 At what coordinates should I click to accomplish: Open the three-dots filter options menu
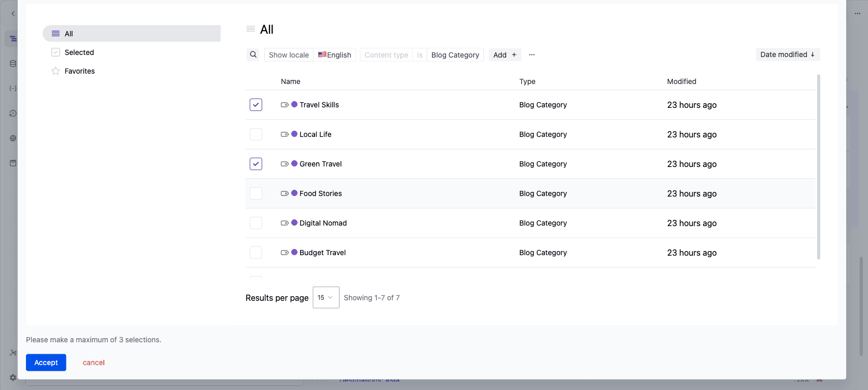click(532, 54)
